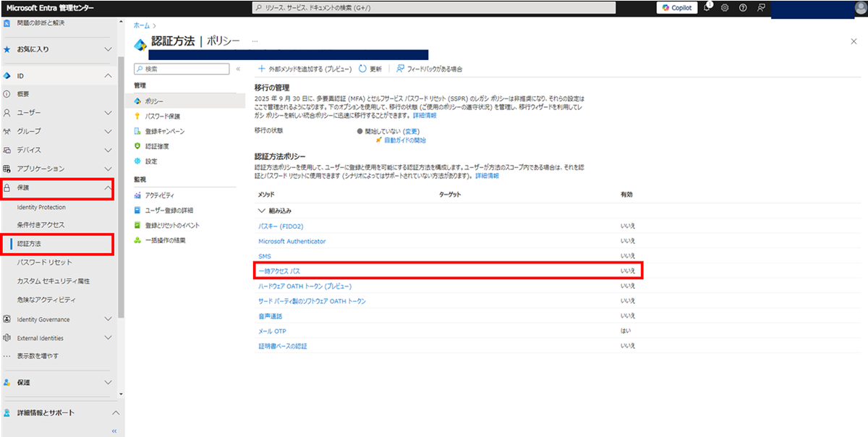Open 認証強度 with the shield icon
Image resolution: width=868 pixels, height=437 pixels.
coord(156,145)
